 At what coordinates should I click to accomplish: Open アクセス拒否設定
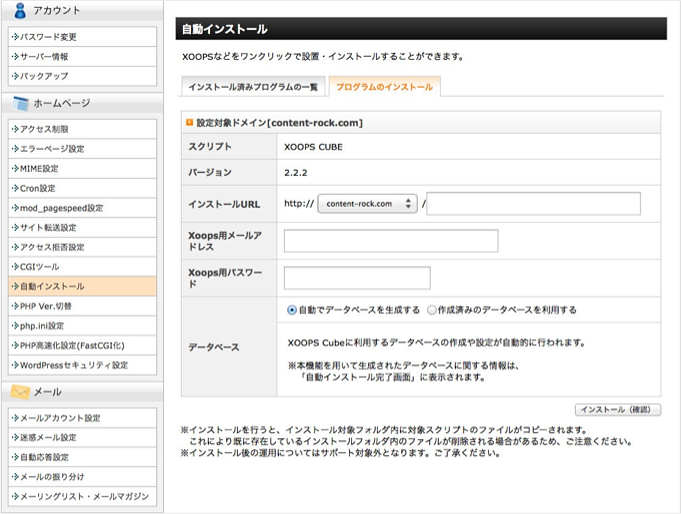(x=83, y=247)
